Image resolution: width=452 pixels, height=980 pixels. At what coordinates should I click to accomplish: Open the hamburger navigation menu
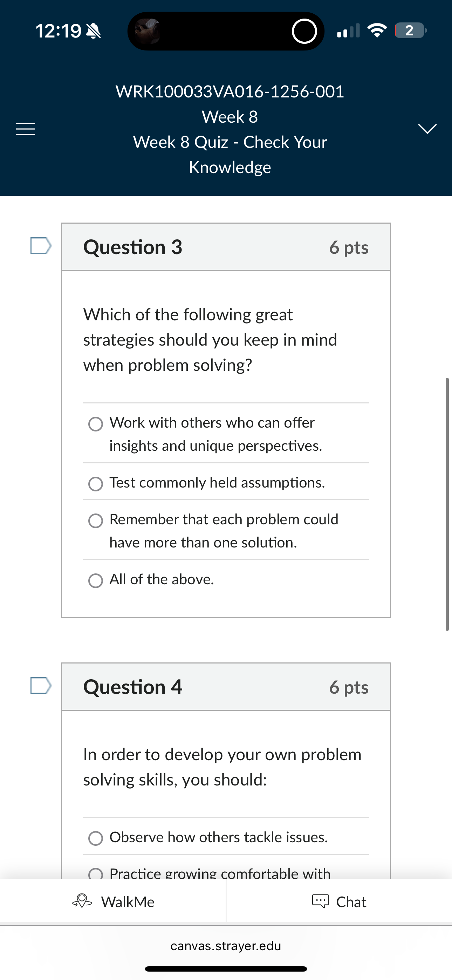[26, 129]
